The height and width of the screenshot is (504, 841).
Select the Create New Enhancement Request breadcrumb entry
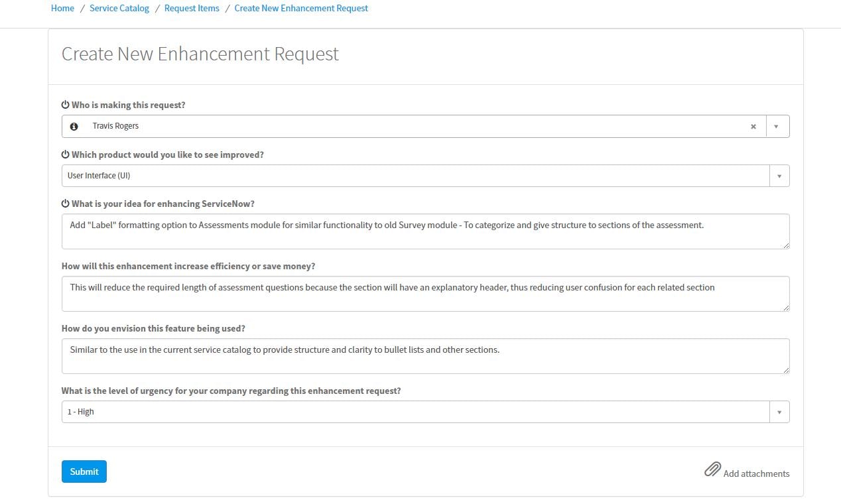click(301, 8)
